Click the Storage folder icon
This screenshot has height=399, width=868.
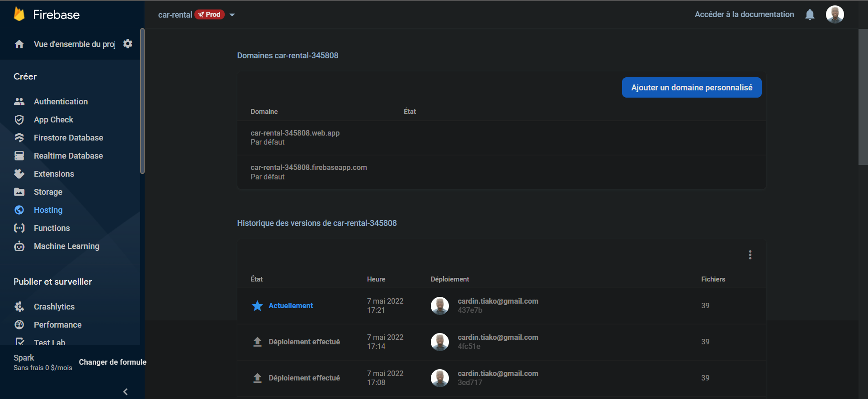pyautogui.click(x=19, y=192)
